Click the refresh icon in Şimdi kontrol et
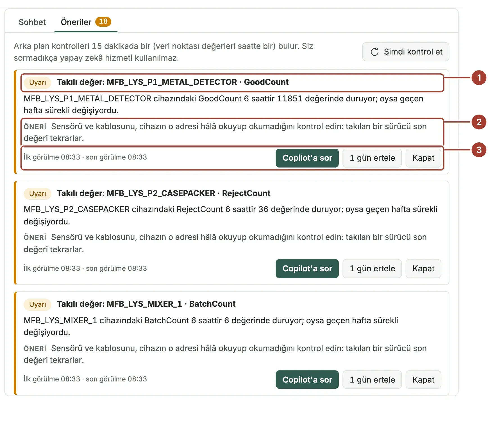The height and width of the screenshot is (448, 495). tap(374, 52)
